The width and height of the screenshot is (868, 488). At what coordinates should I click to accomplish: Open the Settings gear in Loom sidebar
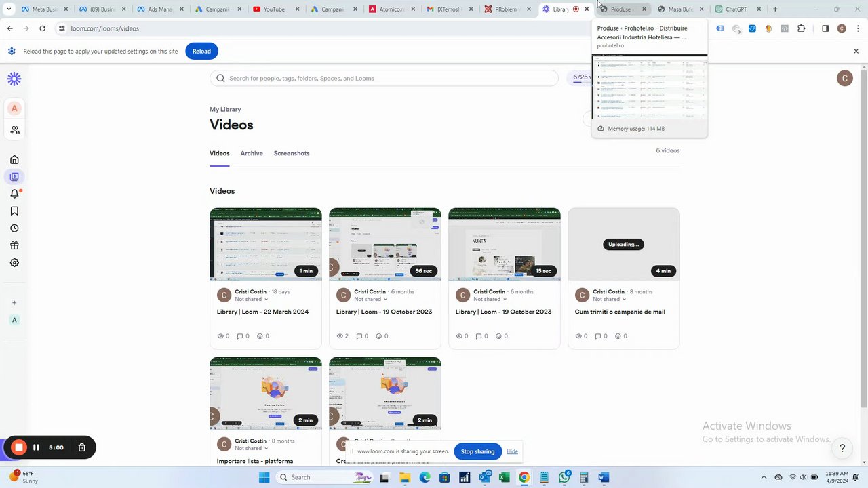point(14,262)
